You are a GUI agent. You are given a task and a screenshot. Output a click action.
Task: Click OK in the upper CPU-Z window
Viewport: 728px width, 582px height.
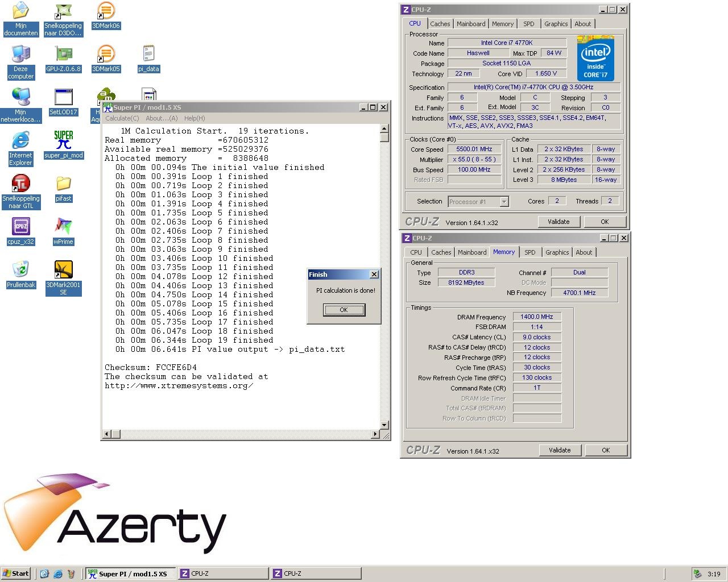pyautogui.click(x=605, y=222)
